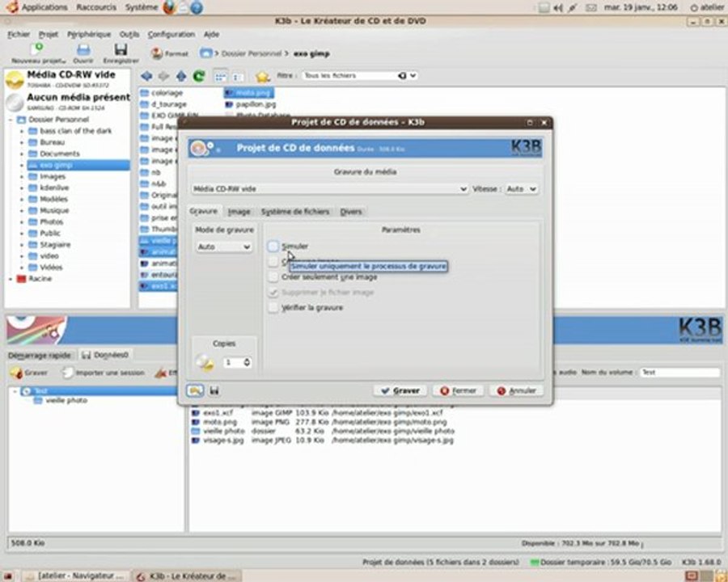Click the Annuler button

click(516, 390)
